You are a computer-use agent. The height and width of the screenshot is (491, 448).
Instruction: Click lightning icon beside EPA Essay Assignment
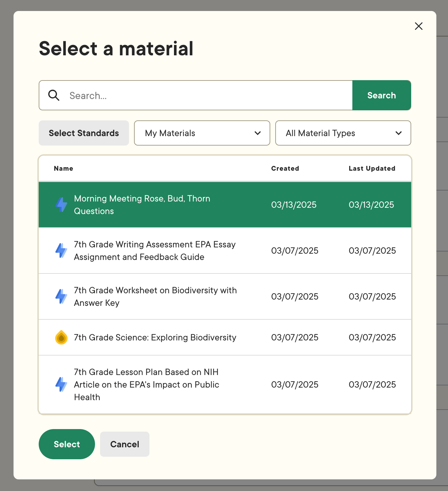(61, 251)
